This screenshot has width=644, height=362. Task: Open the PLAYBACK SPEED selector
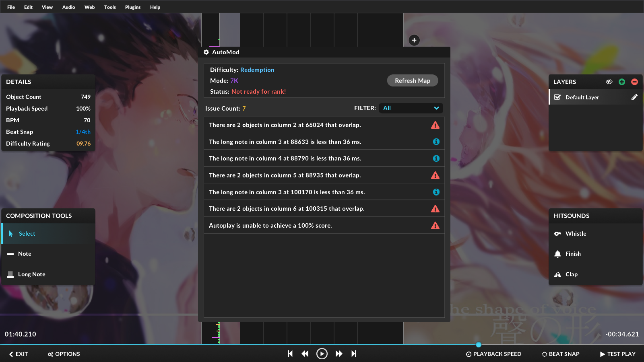[493, 354]
